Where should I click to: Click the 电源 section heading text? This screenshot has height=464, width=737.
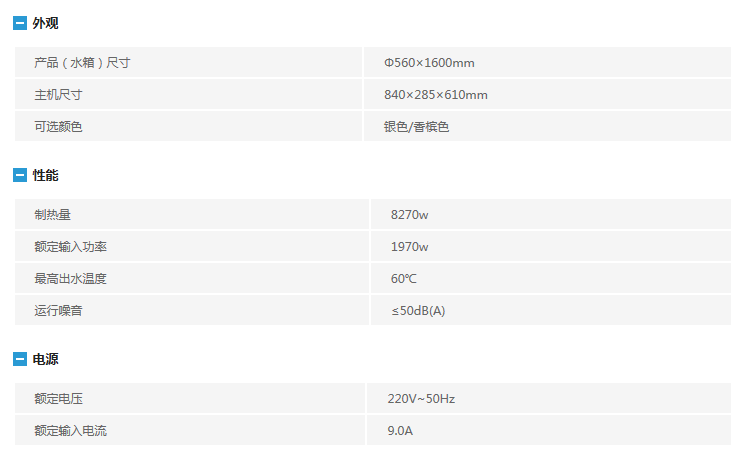[x=46, y=359]
